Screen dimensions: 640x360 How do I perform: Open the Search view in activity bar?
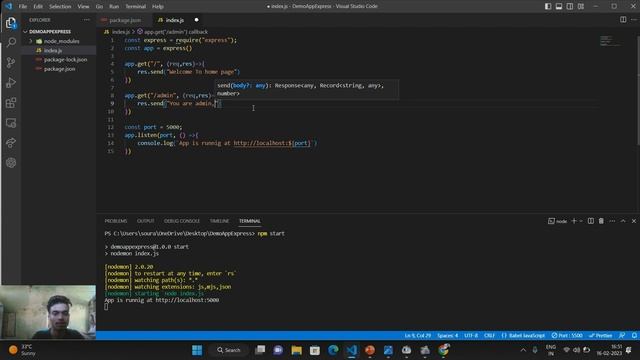point(11,42)
